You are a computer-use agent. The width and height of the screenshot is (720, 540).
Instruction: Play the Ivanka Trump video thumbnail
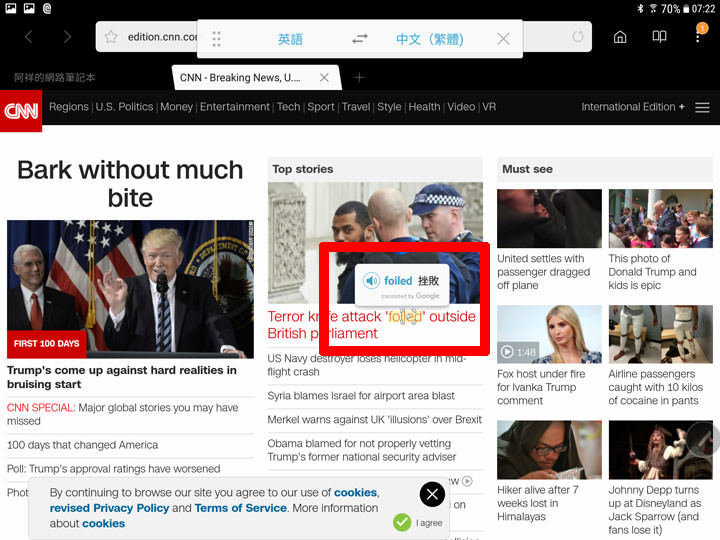click(x=547, y=334)
